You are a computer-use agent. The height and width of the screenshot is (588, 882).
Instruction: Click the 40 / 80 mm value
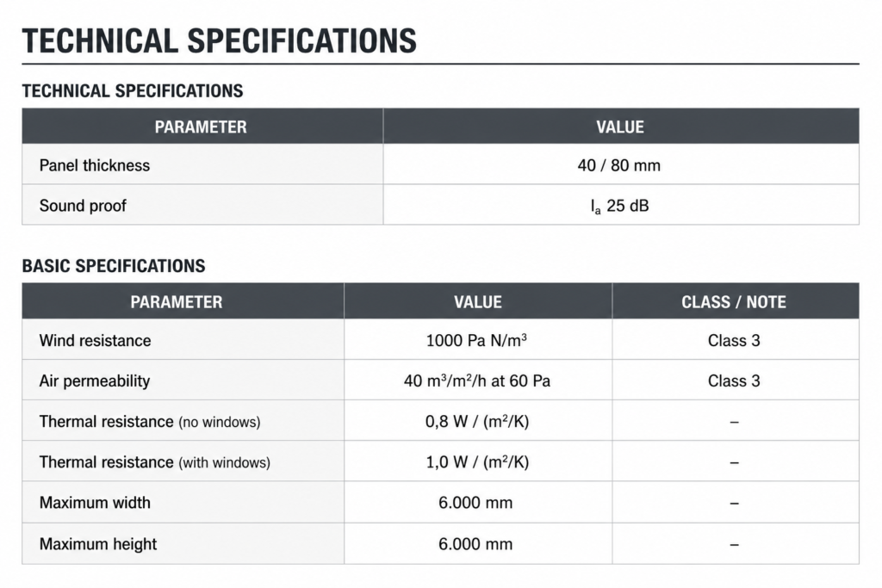click(618, 165)
